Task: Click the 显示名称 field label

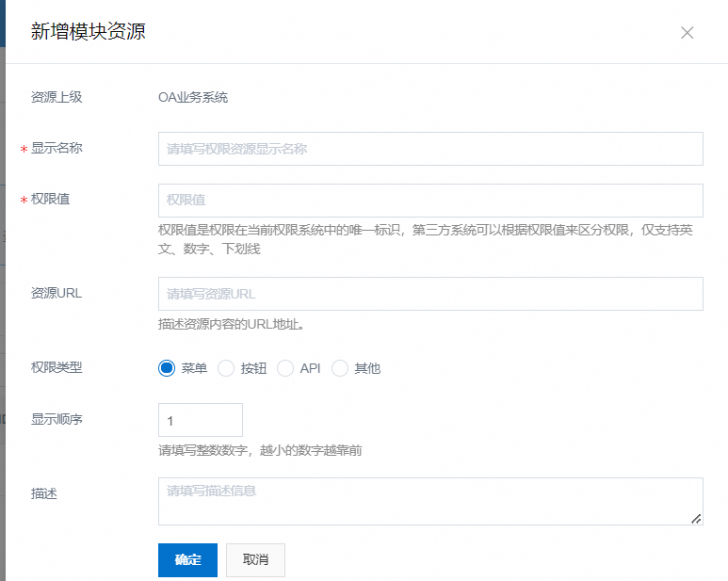Action: coord(57,149)
